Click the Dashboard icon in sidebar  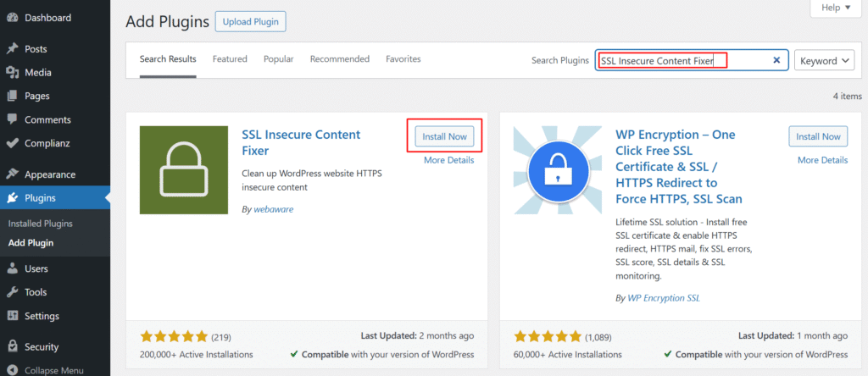click(12, 18)
